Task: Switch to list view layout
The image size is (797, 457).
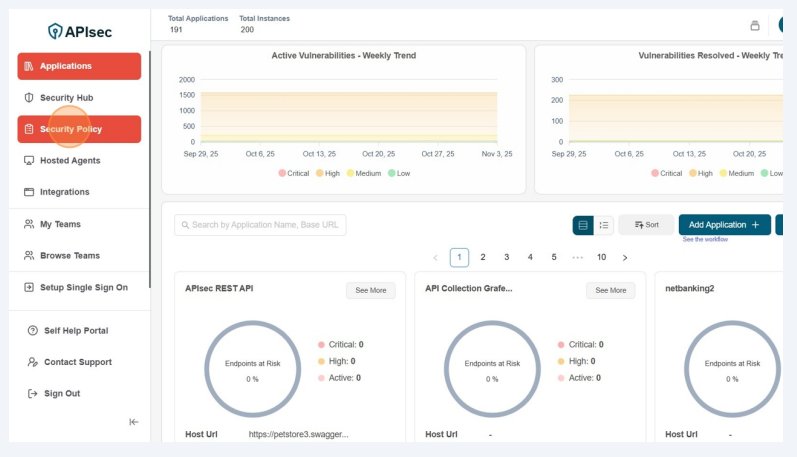Action: tap(604, 225)
